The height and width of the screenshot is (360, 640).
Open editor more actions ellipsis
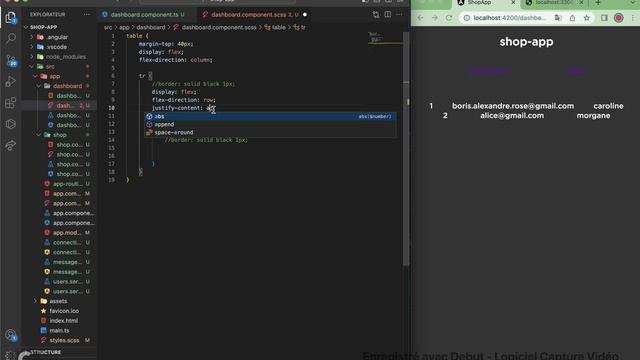(399, 14)
